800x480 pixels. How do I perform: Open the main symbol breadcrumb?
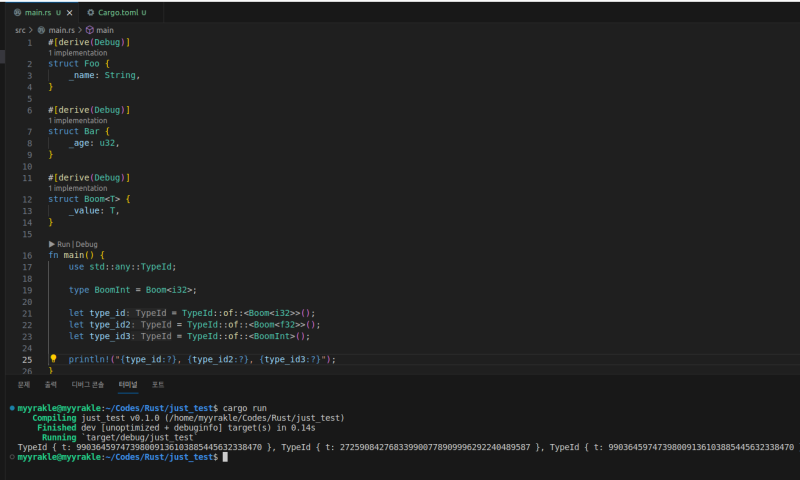point(105,30)
